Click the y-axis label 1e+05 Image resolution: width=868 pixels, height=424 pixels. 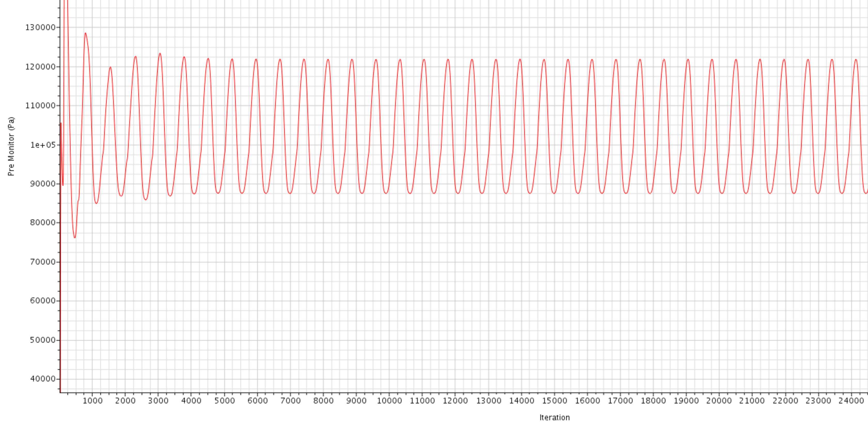(x=43, y=145)
